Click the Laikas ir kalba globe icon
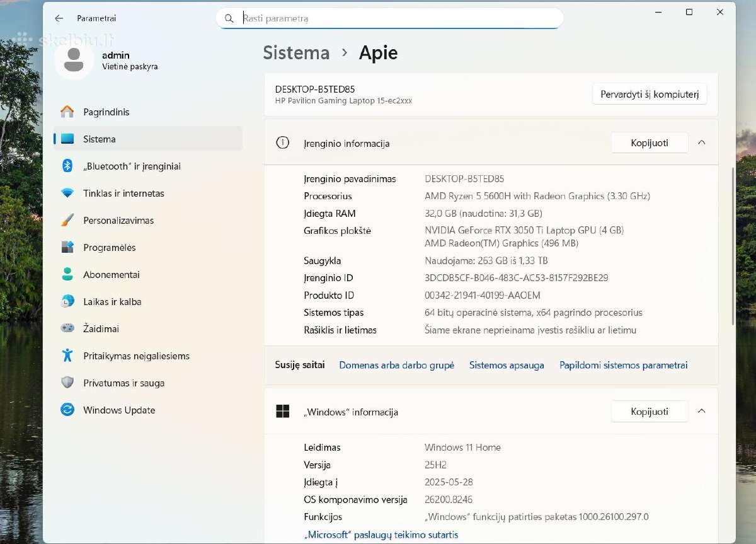 click(x=67, y=301)
